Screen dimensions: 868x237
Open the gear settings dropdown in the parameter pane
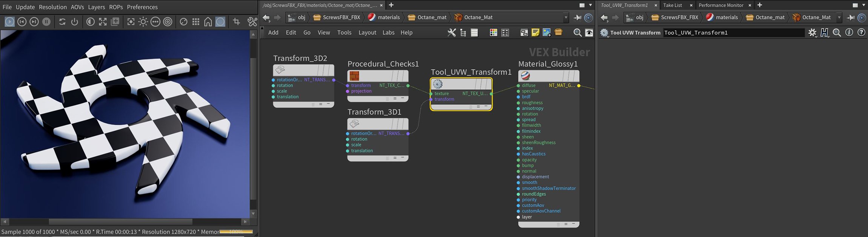tap(812, 33)
